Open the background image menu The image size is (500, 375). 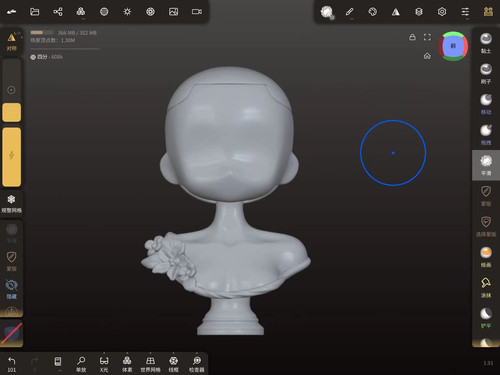click(174, 12)
